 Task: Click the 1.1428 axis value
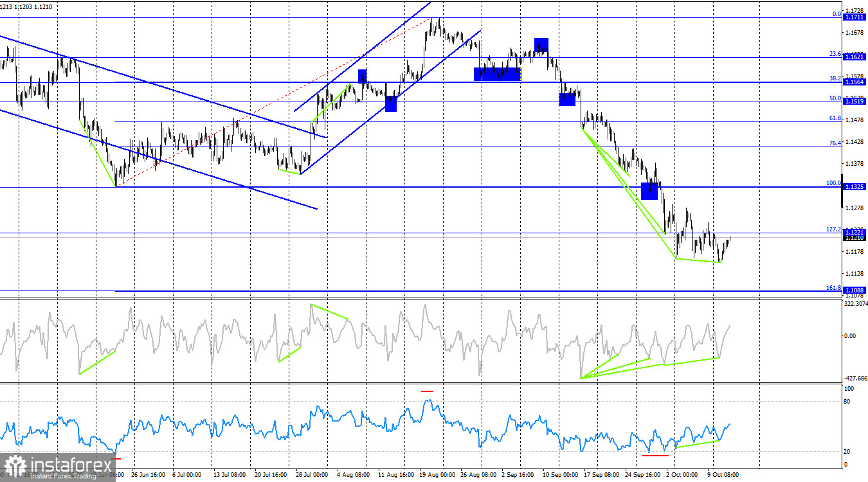click(x=855, y=142)
